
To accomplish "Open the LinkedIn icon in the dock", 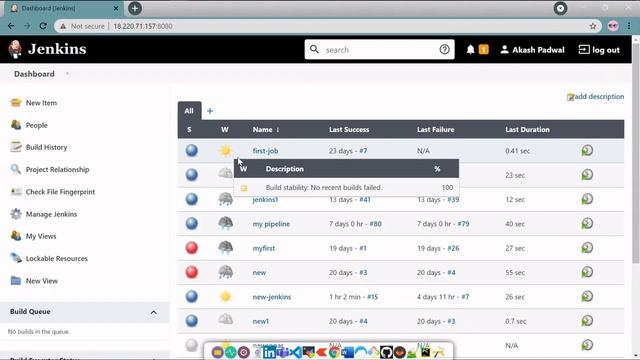I will (269, 352).
